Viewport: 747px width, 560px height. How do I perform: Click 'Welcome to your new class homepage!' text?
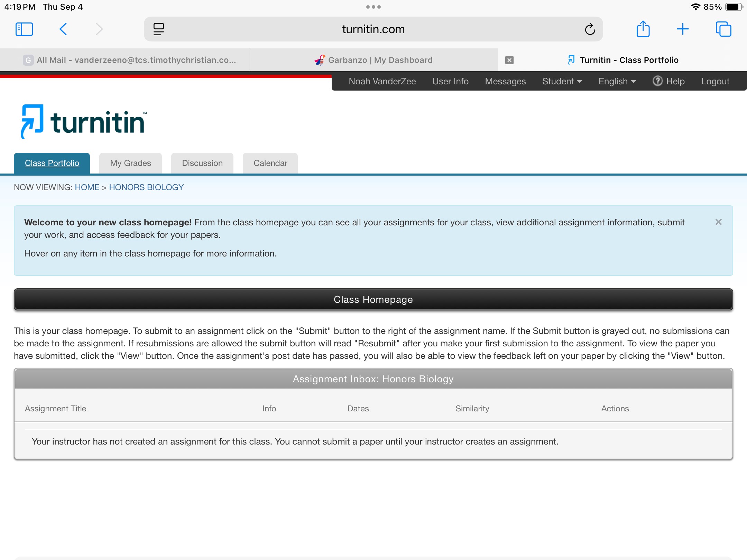(108, 222)
